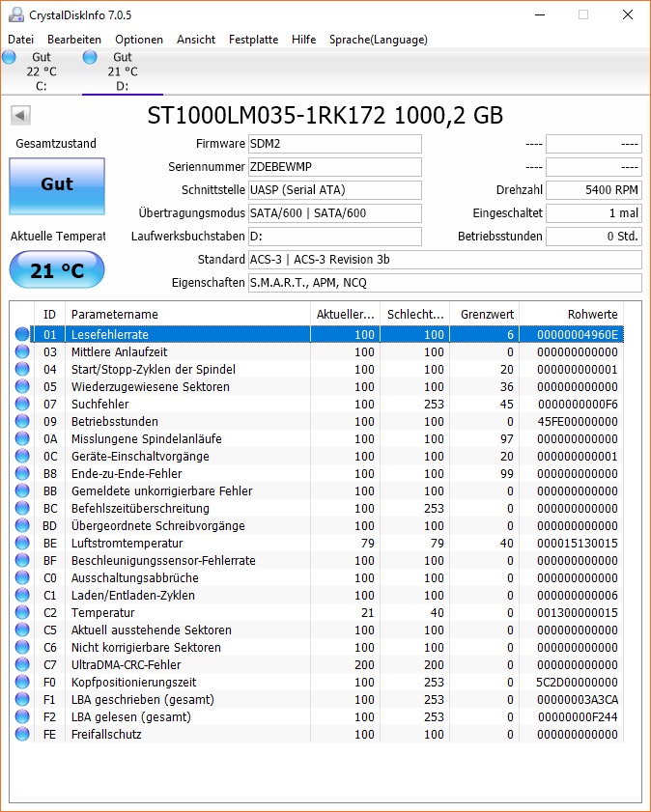Click status orb for Misslungene Spindelanläufe

tap(22, 438)
